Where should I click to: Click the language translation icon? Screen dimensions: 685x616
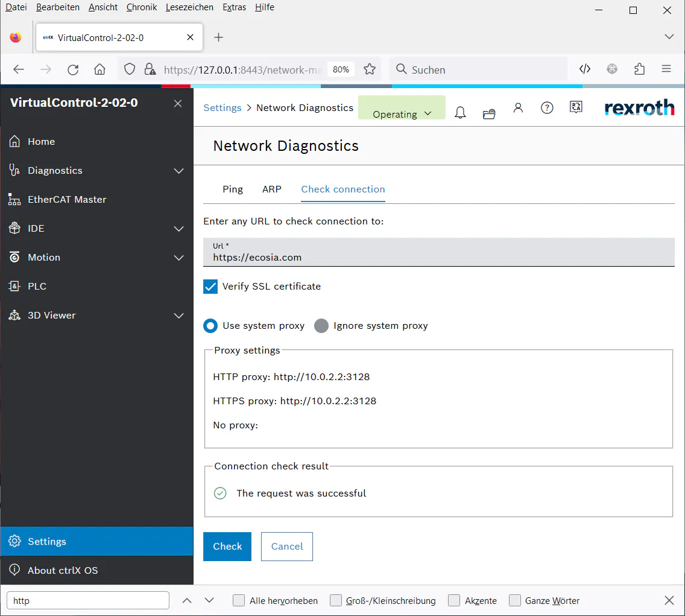click(x=576, y=107)
